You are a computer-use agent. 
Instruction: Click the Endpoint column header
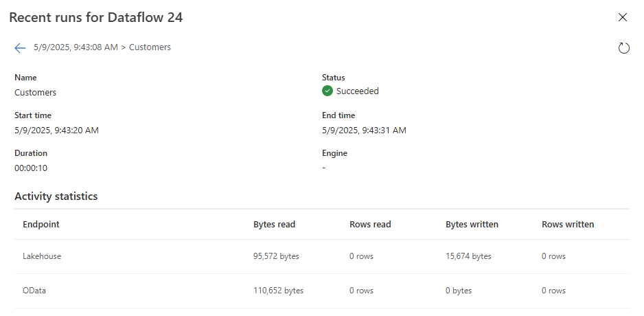click(41, 225)
